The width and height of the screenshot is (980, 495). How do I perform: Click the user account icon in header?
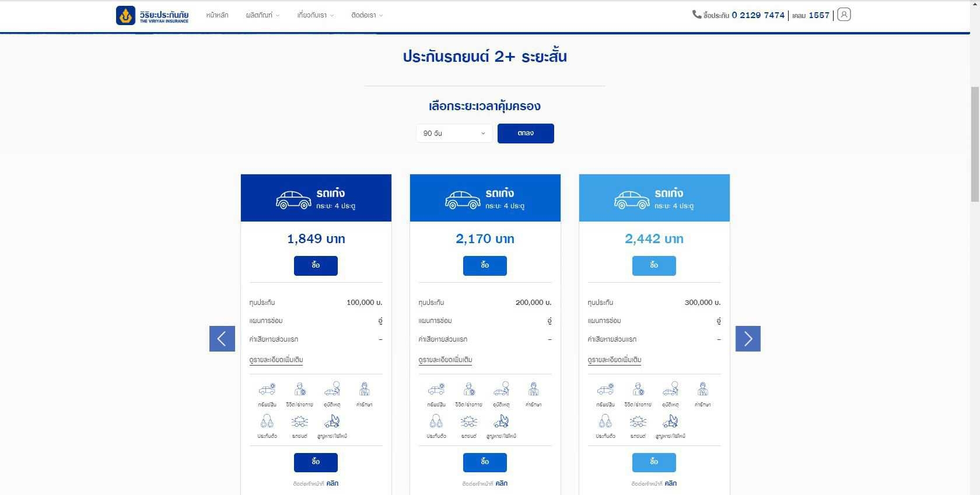[x=843, y=15]
